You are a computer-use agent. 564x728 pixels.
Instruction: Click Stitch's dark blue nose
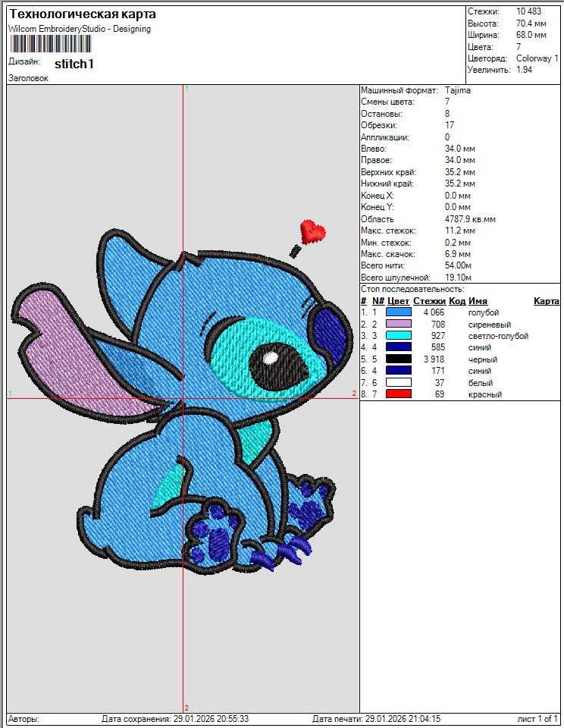pos(328,331)
